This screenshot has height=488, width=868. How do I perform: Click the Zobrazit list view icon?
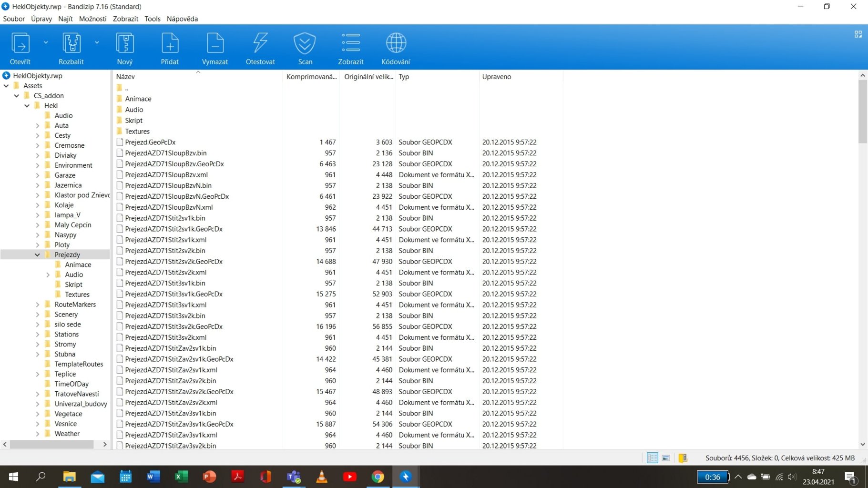click(350, 44)
